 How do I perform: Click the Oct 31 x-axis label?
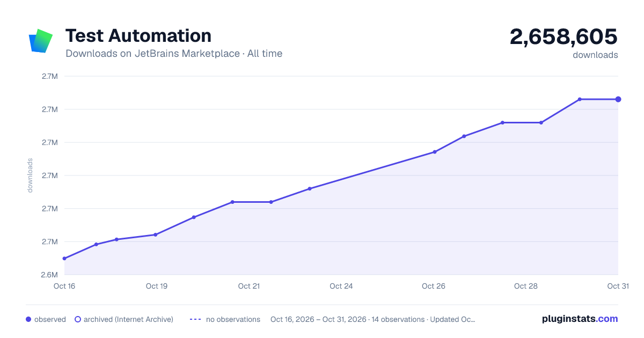tap(618, 286)
